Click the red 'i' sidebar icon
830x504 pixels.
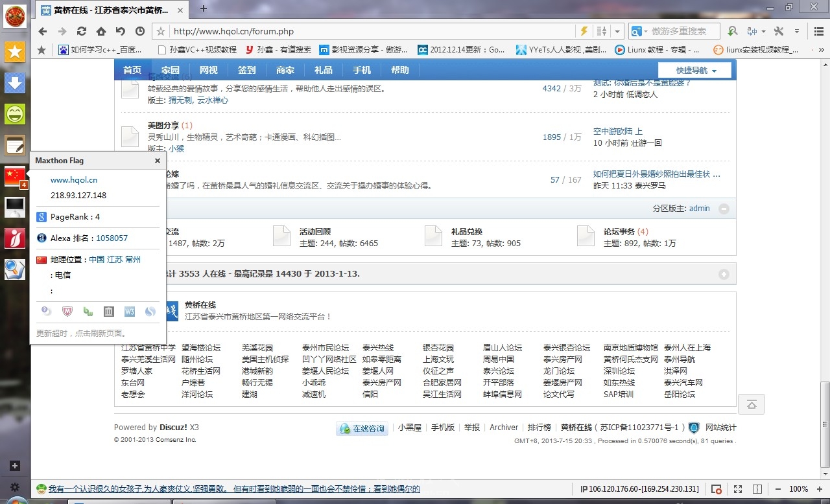pyautogui.click(x=15, y=238)
